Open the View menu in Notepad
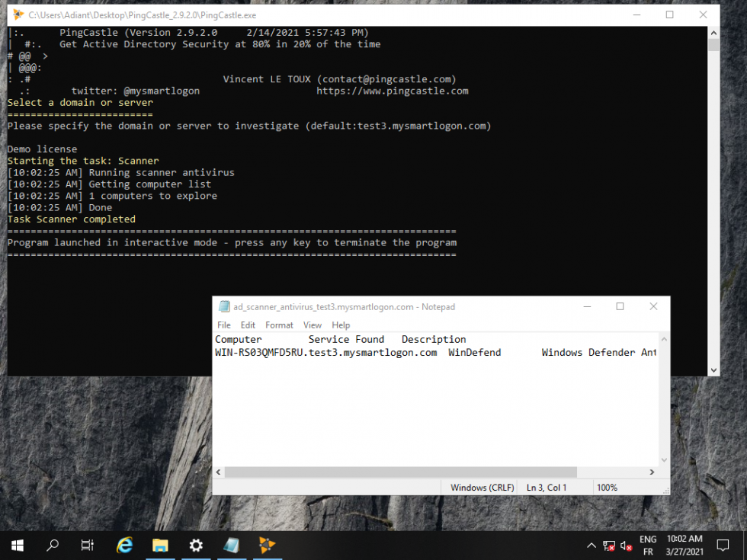 (313, 325)
